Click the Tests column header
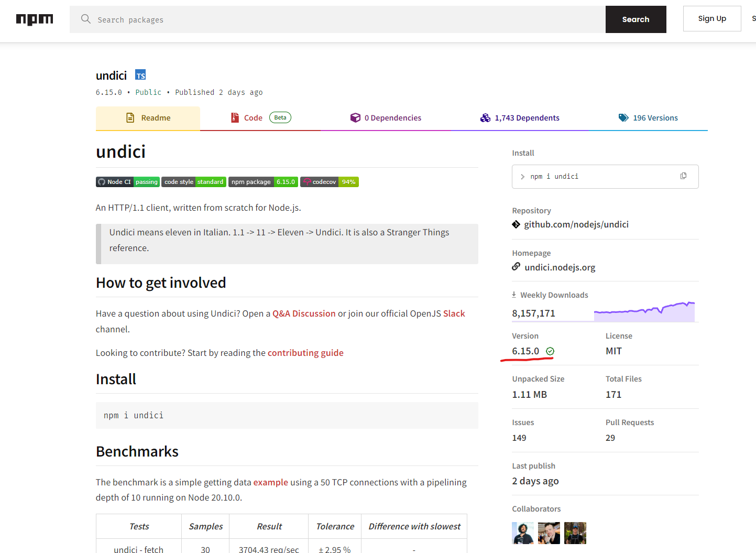The width and height of the screenshot is (756, 553). (139, 526)
